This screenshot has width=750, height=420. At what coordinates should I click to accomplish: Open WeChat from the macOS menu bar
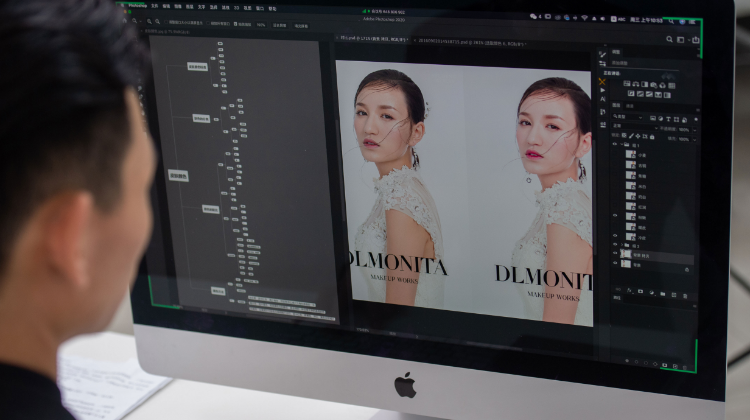(533, 16)
